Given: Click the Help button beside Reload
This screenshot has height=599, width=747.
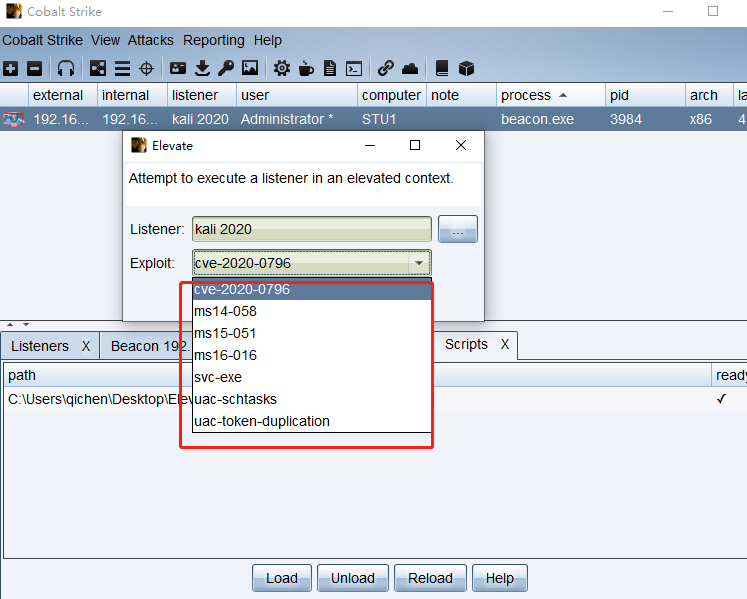Looking at the screenshot, I should (x=500, y=578).
